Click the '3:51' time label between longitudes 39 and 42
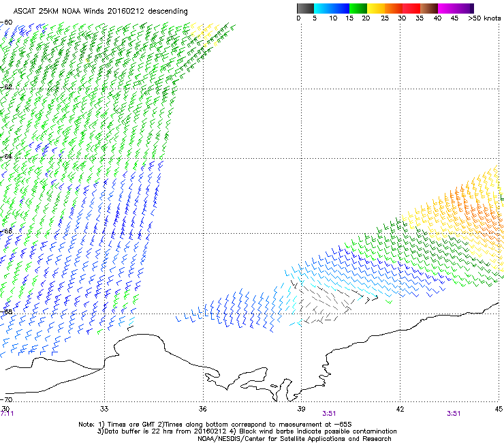This screenshot has width=504, height=443. tap(329, 414)
